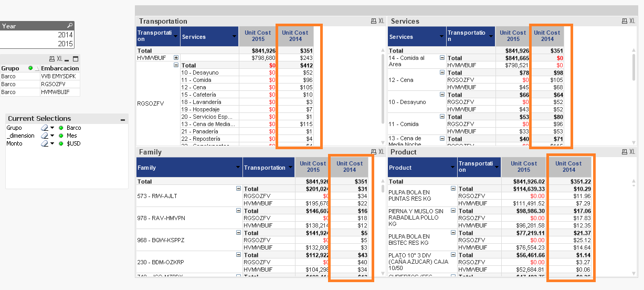644x290 pixels.
Task: Click Unit Cost 2014 header in Product chart
Action: pyautogui.click(x=569, y=167)
